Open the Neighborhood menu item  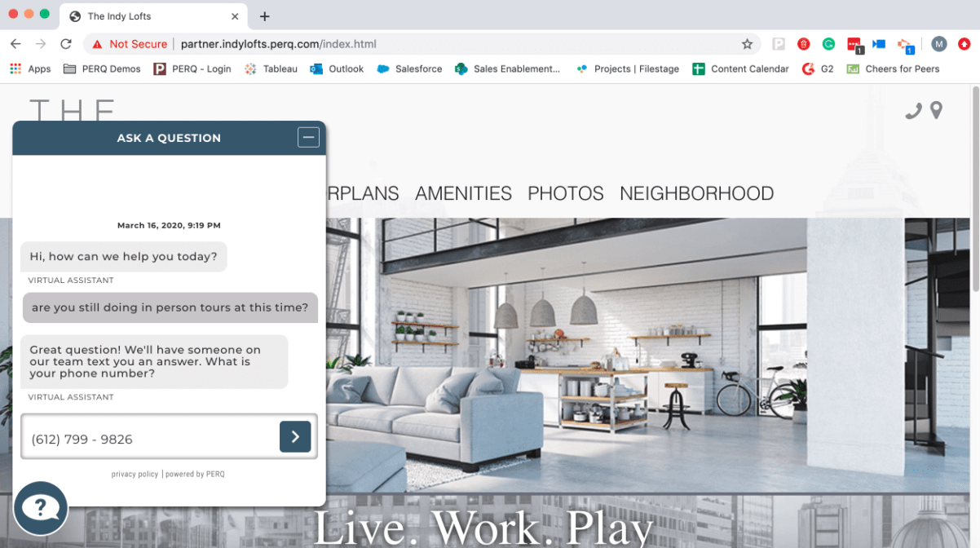[x=697, y=193]
